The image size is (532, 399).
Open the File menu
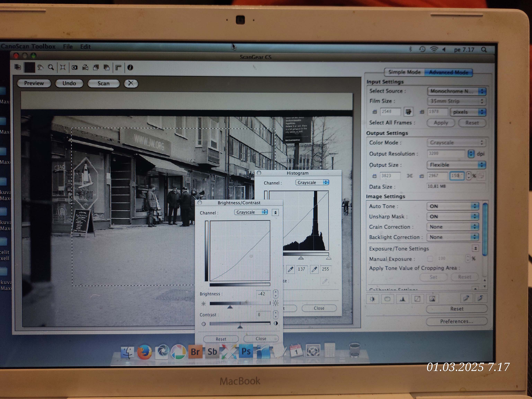click(68, 47)
